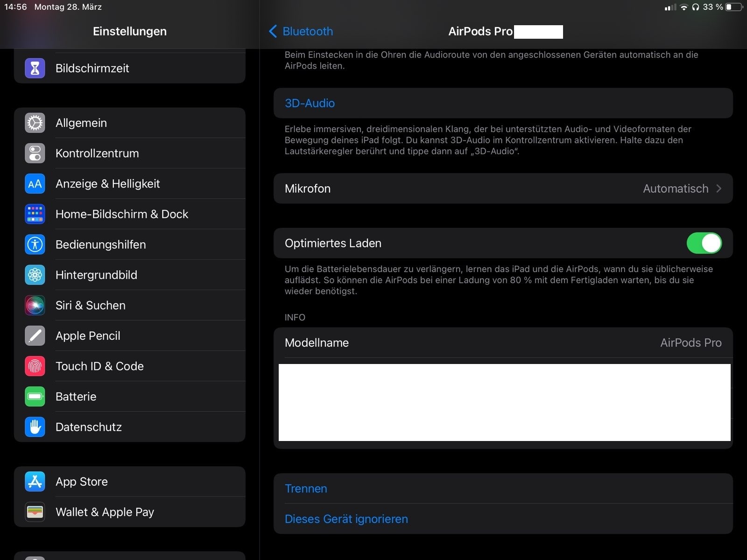The height and width of the screenshot is (560, 747).
Task: Expand Mikrofon options chevron
Action: (719, 189)
